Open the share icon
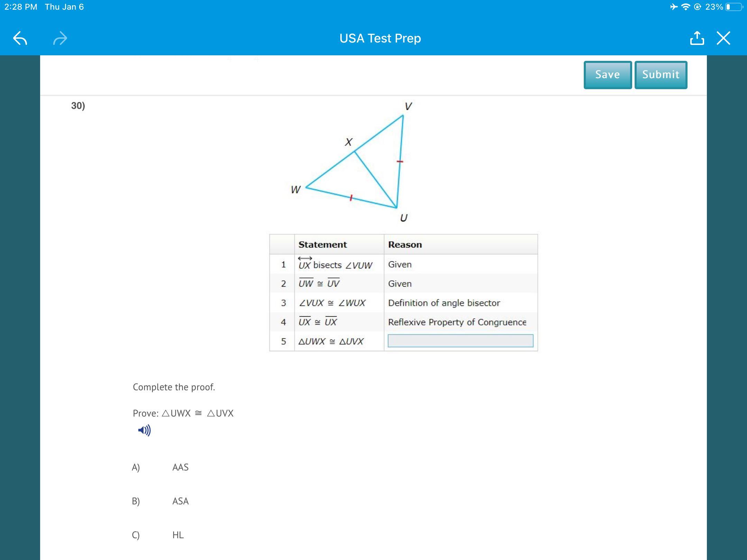Viewport: 747px width, 560px height. click(697, 38)
